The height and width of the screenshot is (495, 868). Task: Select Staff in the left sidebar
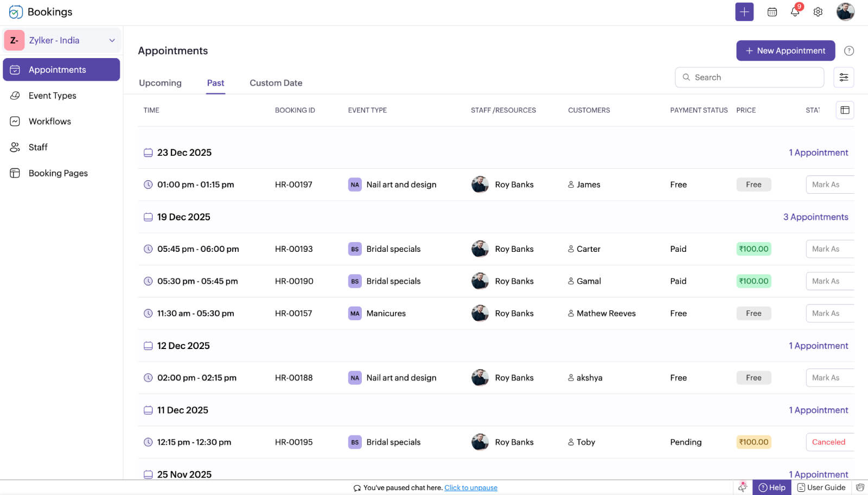(15, 147)
